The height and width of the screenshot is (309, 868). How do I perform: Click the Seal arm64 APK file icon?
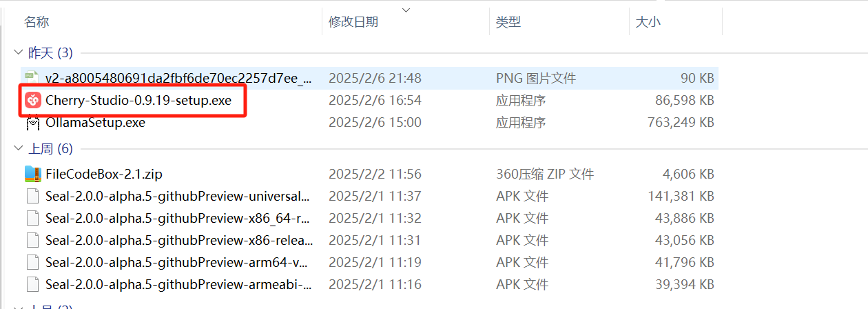[x=32, y=262]
